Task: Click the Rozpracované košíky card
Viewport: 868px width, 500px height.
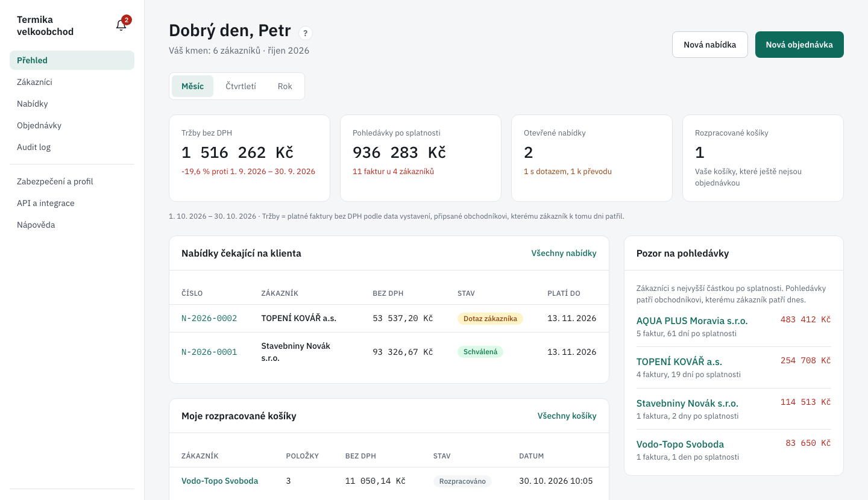Action: (x=763, y=158)
